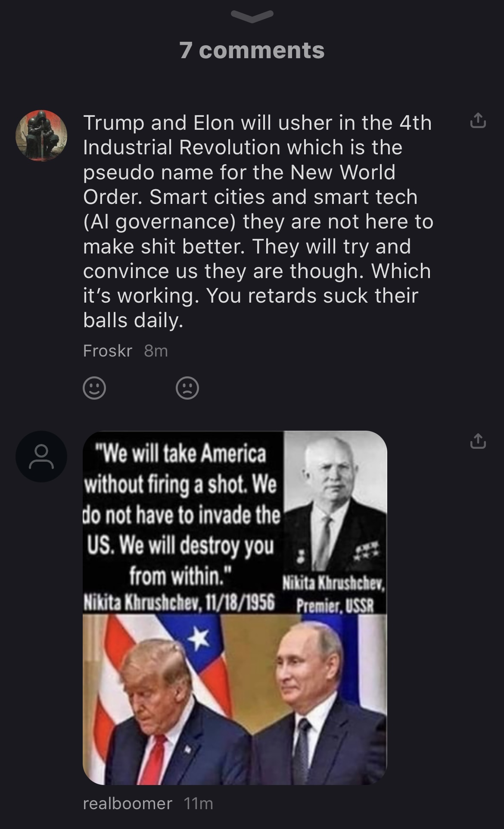Tap the color photo of two suited men
504x829 pixels.
(x=235, y=700)
